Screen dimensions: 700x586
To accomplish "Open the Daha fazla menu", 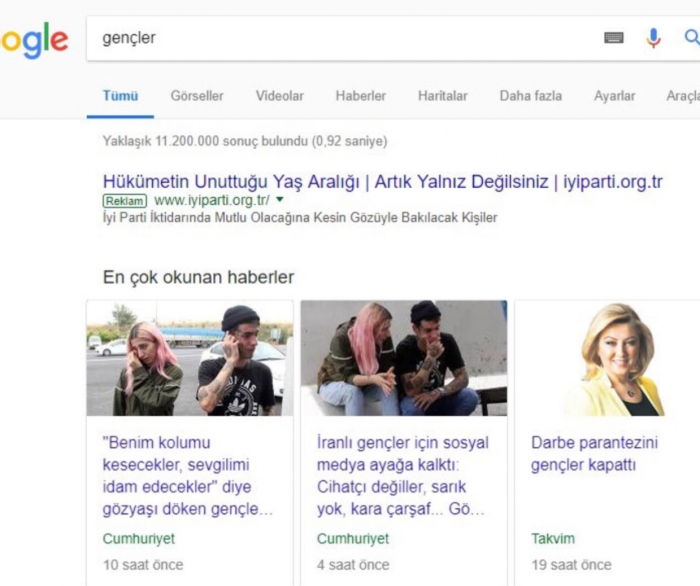I will 530,96.
